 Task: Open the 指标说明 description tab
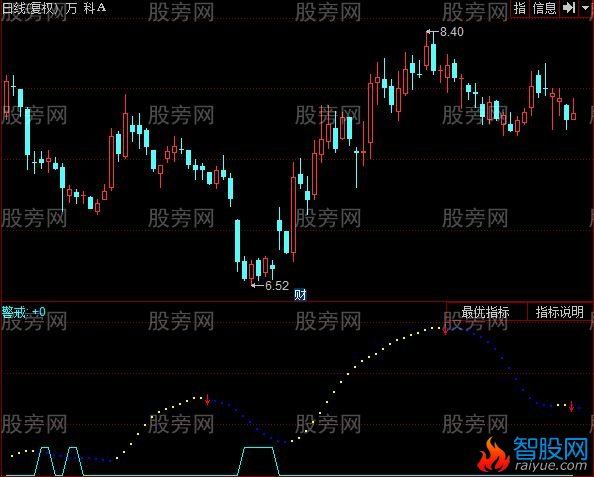pyautogui.click(x=560, y=313)
